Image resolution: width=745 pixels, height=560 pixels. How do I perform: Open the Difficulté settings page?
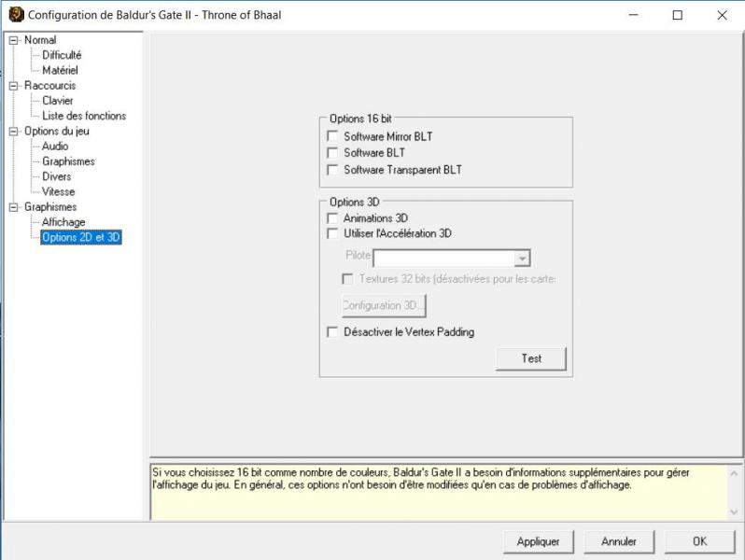click(62, 55)
